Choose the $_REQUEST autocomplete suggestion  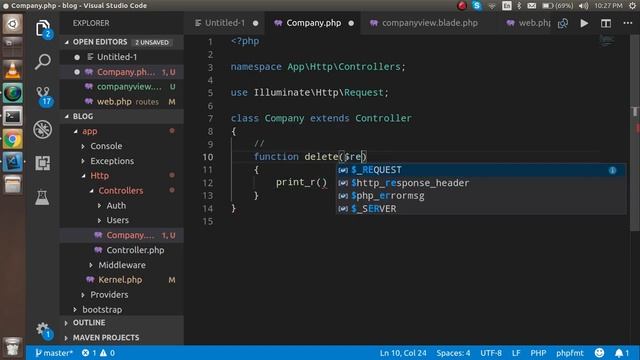point(481,170)
